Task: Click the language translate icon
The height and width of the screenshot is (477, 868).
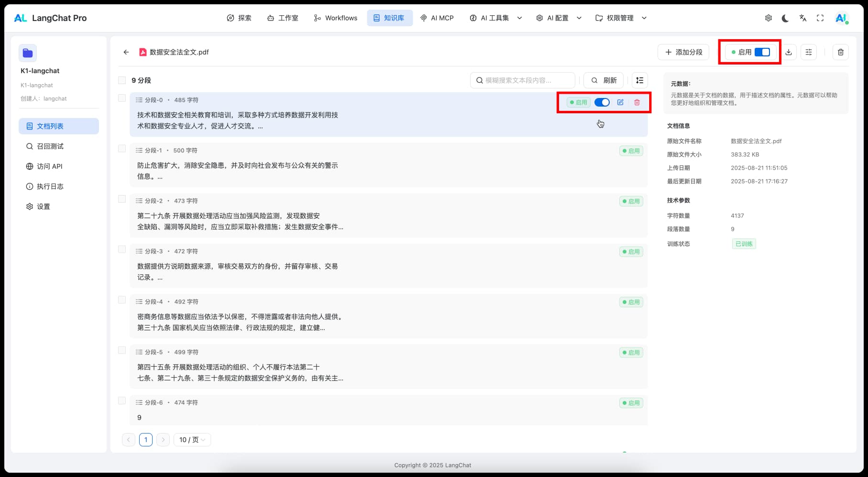Action: 803,18
